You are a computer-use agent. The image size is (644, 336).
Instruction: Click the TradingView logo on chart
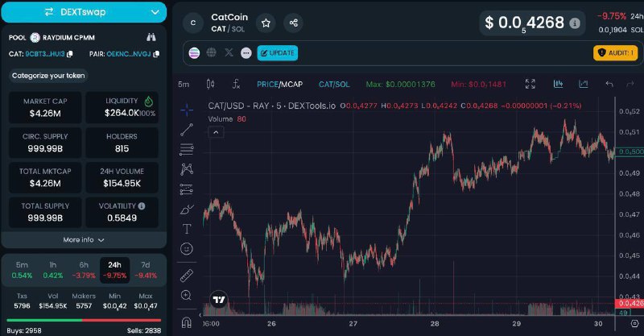point(219,300)
